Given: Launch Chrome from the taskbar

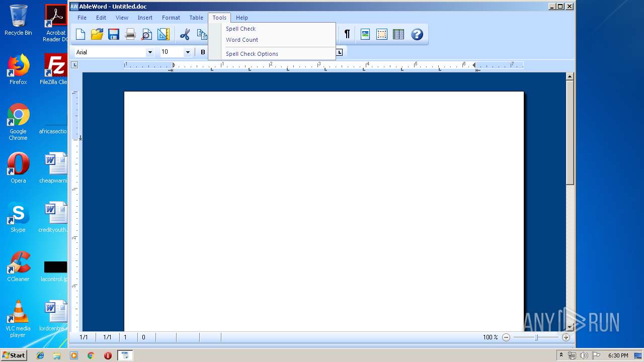Looking at the screenshot, I should (x=91, y=355).
